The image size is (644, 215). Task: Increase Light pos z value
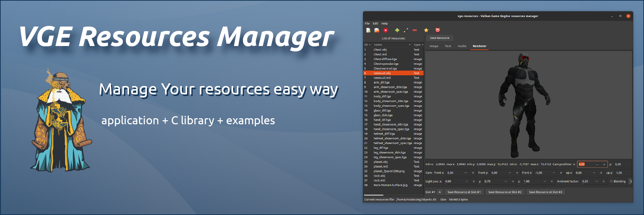552,181
